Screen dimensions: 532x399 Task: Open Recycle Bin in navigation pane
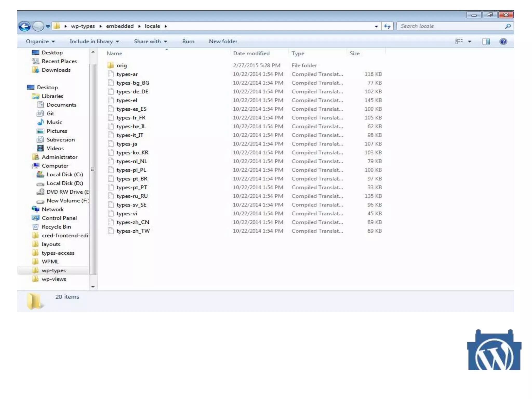point(56,227)
